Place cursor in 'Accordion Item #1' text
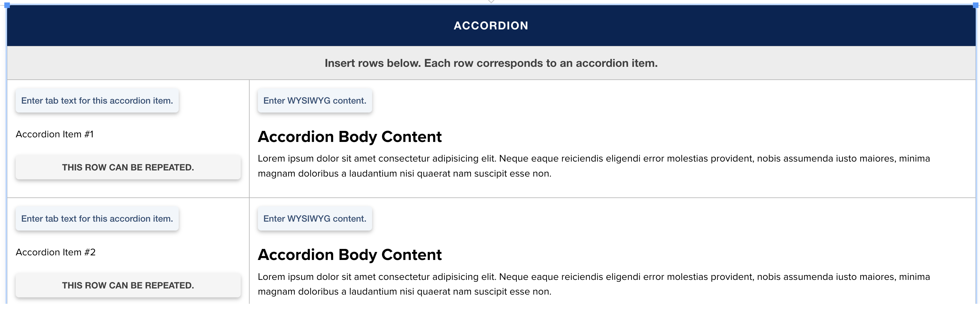This screenshot has width=980, height=309. click(54, 134)
